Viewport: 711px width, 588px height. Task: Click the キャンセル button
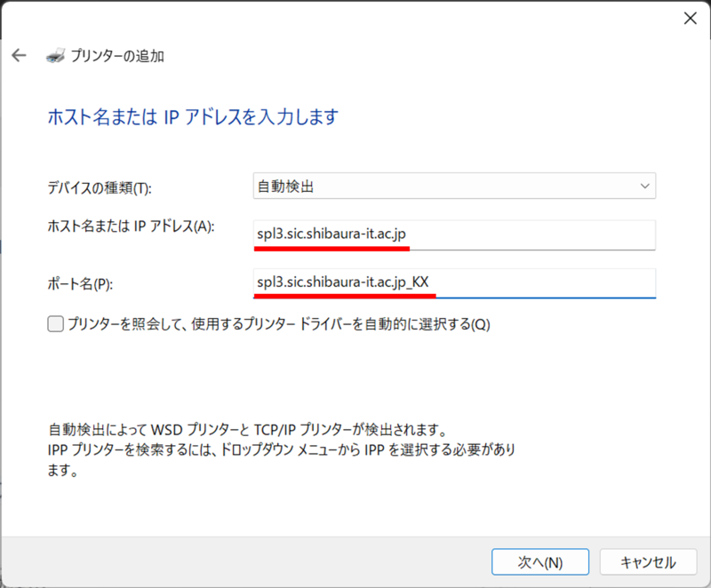pyautogui.click(x=647, y=562)
